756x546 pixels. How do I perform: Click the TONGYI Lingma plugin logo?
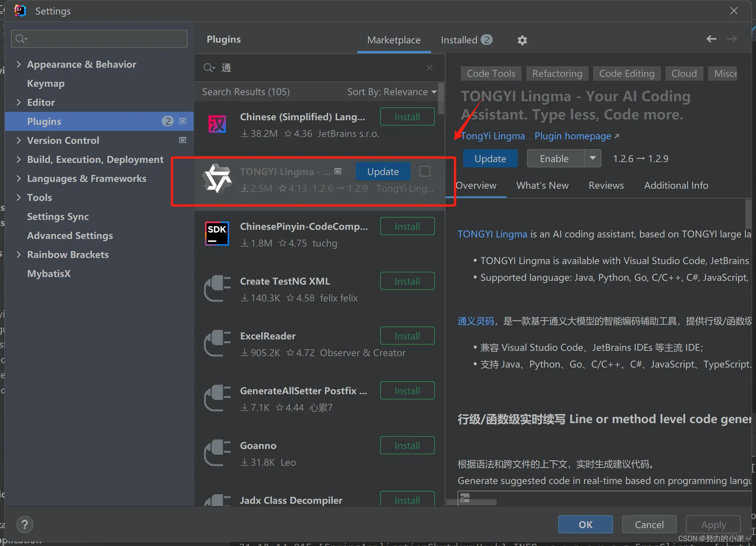point(217,179)
